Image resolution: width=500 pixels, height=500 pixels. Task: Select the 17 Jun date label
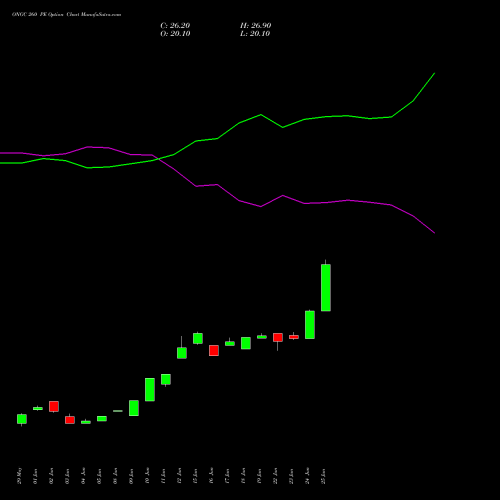(228, 476)
